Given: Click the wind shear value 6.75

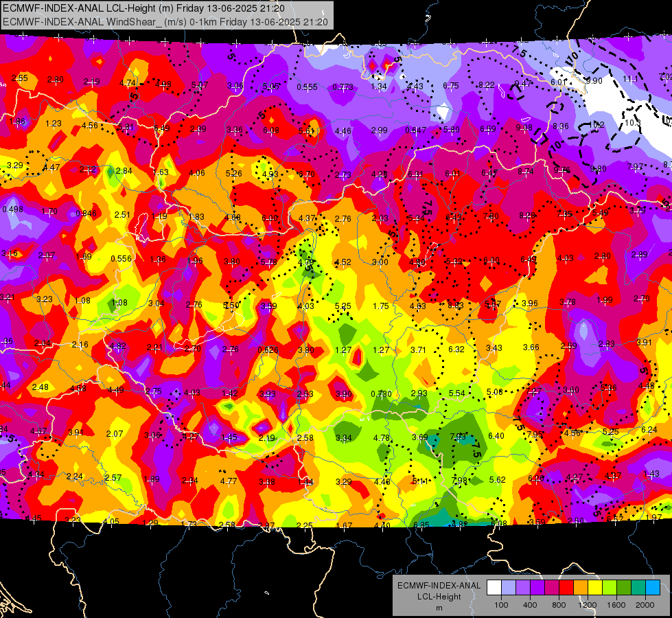Looking at the screenshot, I should (x=451, y=86).
